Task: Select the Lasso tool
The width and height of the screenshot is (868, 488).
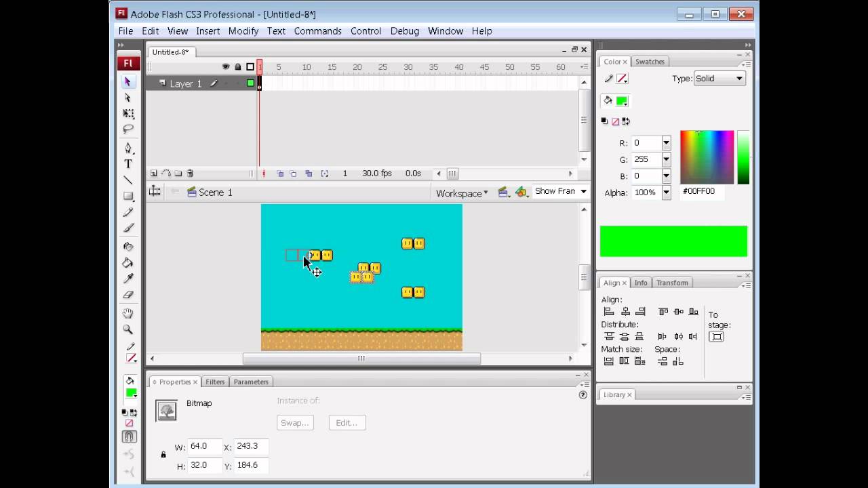Action: [x=128, y=129]
